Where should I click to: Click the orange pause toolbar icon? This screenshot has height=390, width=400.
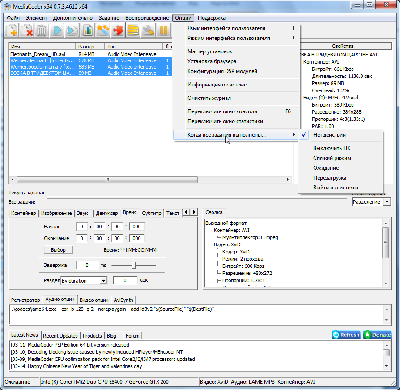pos(163,31)
